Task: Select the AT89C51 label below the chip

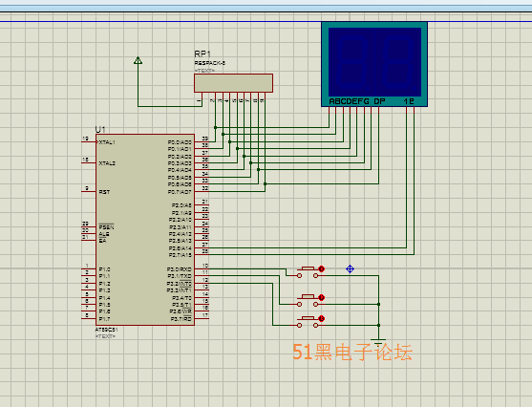Action: tap(106, 330)
